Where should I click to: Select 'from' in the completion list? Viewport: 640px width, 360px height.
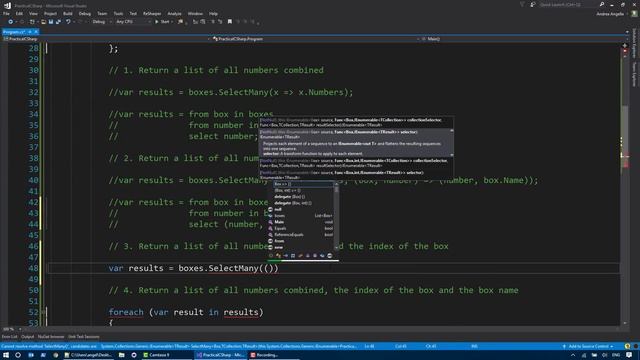(301, 241)
